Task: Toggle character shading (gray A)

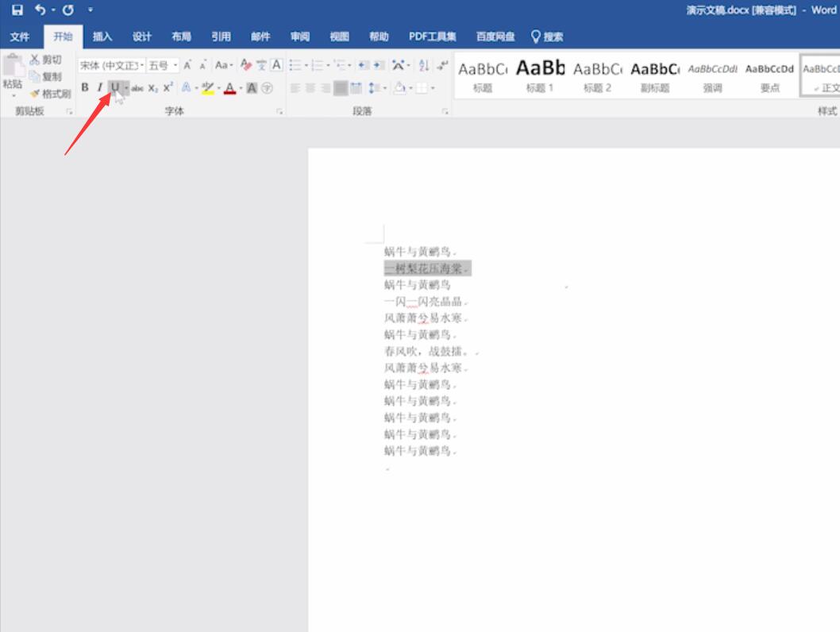Action: click(x=252, y=88)
